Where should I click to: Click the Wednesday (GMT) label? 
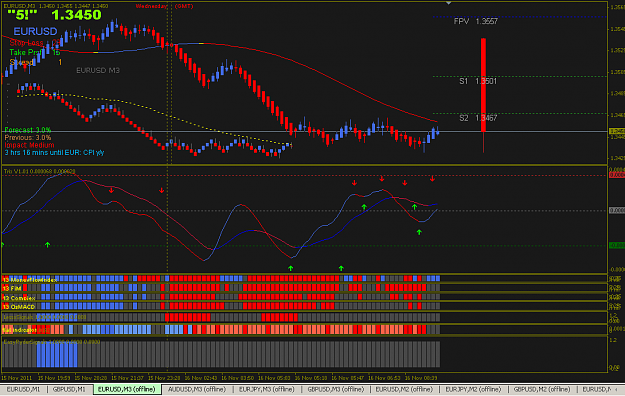pyautogui.click(x=164, y=6)
